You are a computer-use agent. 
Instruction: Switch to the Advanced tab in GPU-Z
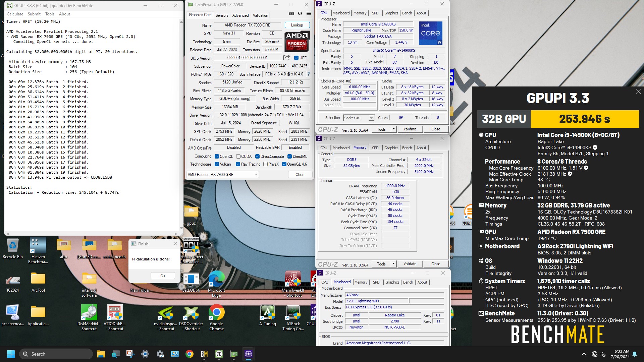click(x=240, y=15)
